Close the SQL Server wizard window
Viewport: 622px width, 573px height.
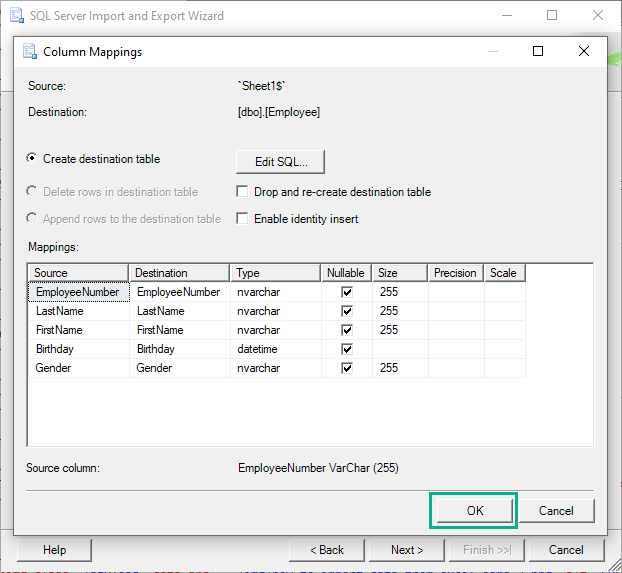coord(598,15)
